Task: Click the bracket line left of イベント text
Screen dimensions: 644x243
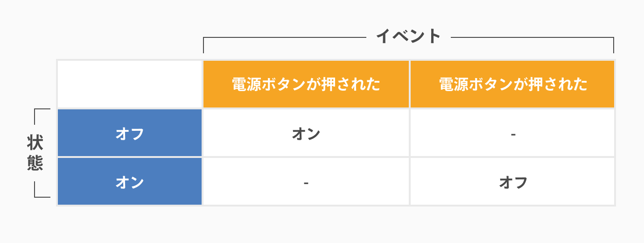Action: pos(285,37)
